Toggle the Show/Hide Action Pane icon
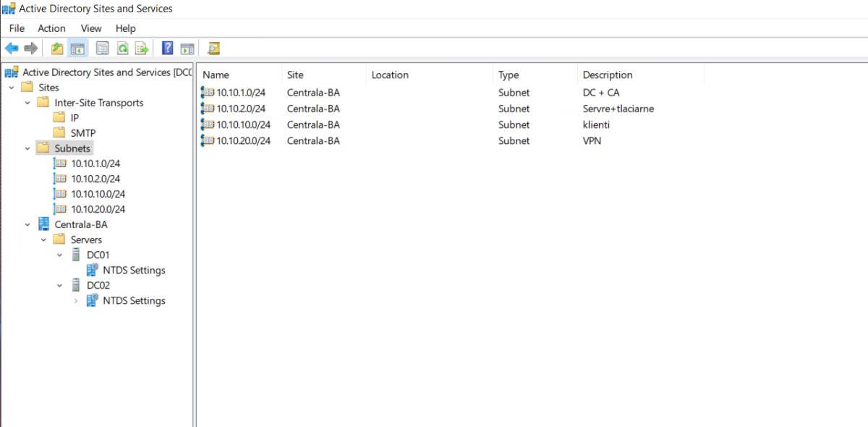Viewport: 868px width, 427px height. pyautogui.click(x=187, y=48)
